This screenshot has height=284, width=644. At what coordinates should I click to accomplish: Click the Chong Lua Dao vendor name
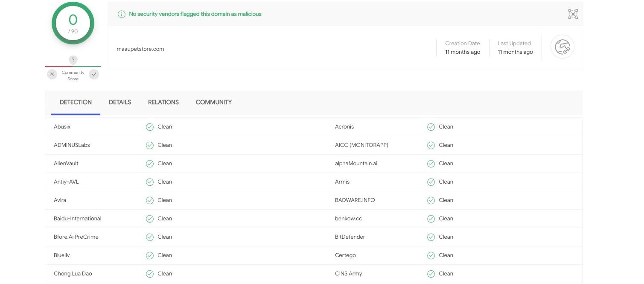[73, 274]
